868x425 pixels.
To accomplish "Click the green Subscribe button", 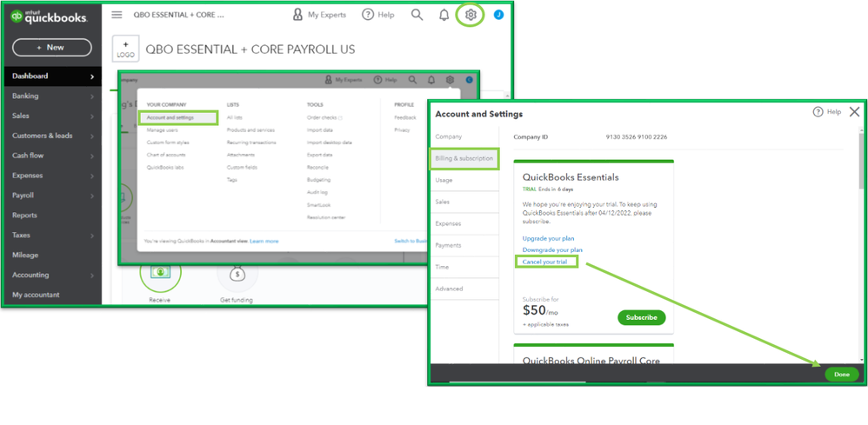I will click(642, 317).
